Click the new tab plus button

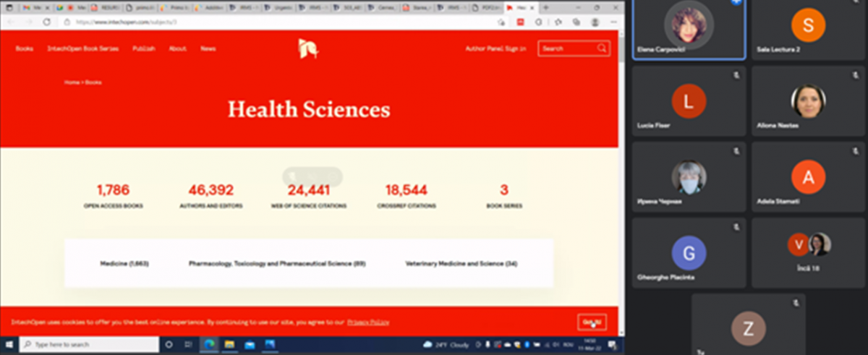click(x=545, y=7)
